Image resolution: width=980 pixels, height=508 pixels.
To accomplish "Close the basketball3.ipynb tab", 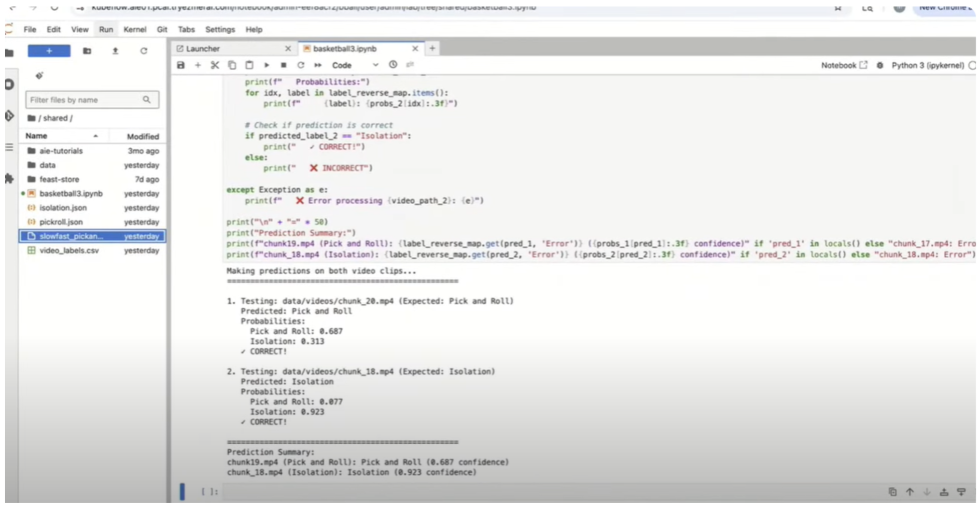I will click(x=415, y=49).
